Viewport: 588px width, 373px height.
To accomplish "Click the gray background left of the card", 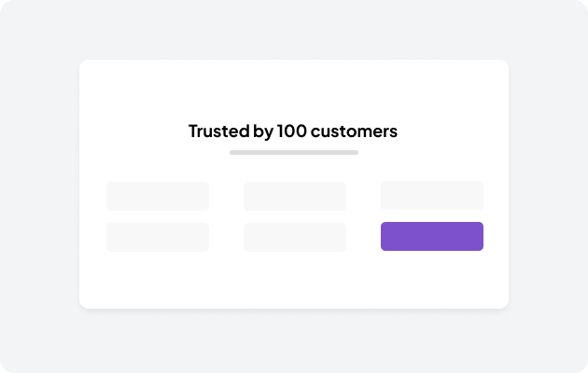I will tap(39, 186).
